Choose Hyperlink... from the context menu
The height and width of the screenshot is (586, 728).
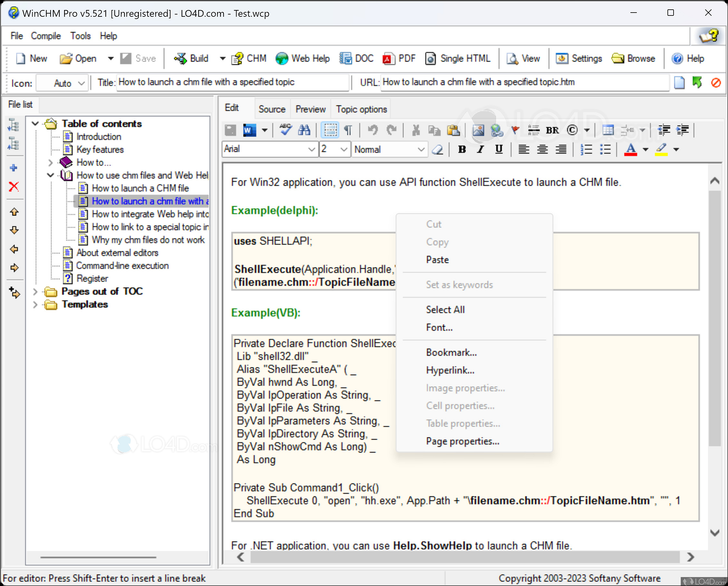[x=450, y=370]
